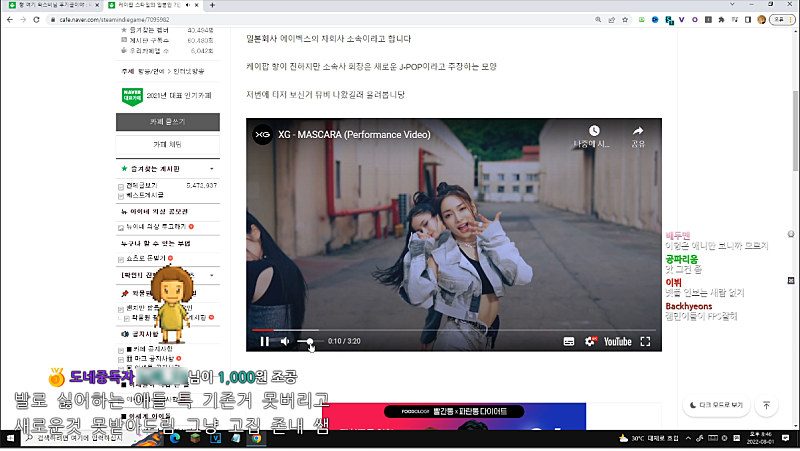The image size is (800, 451).
Task: Open the video on YouTube via logo
Action: 617,341
